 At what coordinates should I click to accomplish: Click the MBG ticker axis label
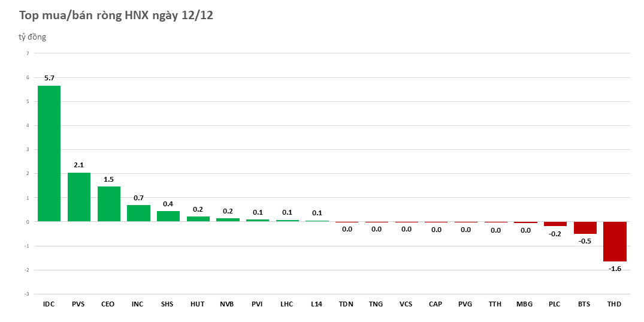(x=525, y=304)
